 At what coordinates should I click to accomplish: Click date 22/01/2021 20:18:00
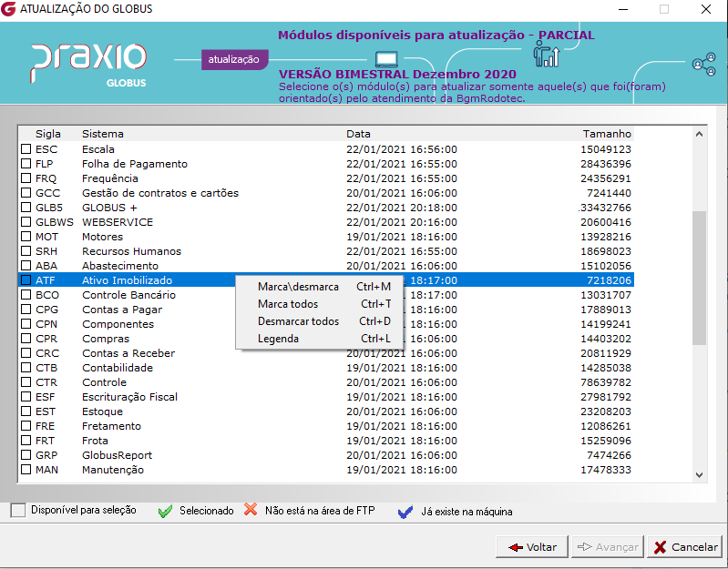pos(402,208)
